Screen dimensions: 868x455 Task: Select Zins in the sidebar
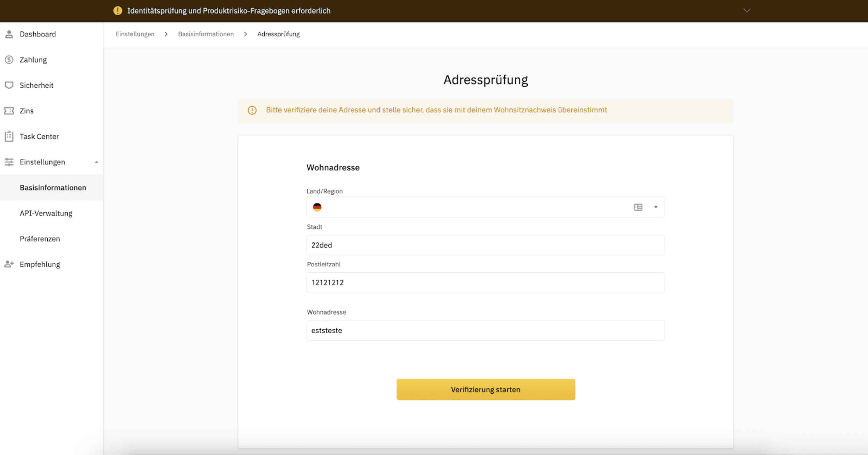(x=51, y=111)
